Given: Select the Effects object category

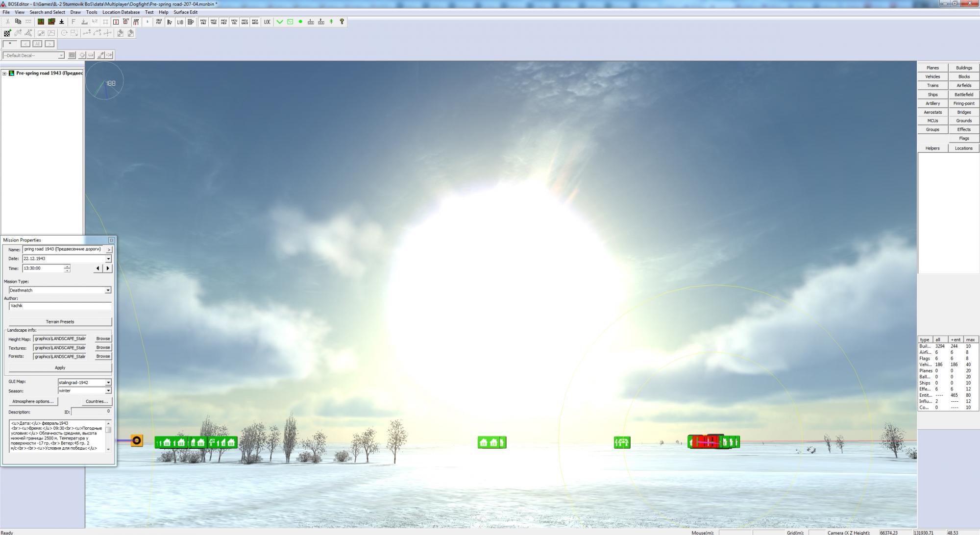Looking at the screenshot, I should (964, 130).
